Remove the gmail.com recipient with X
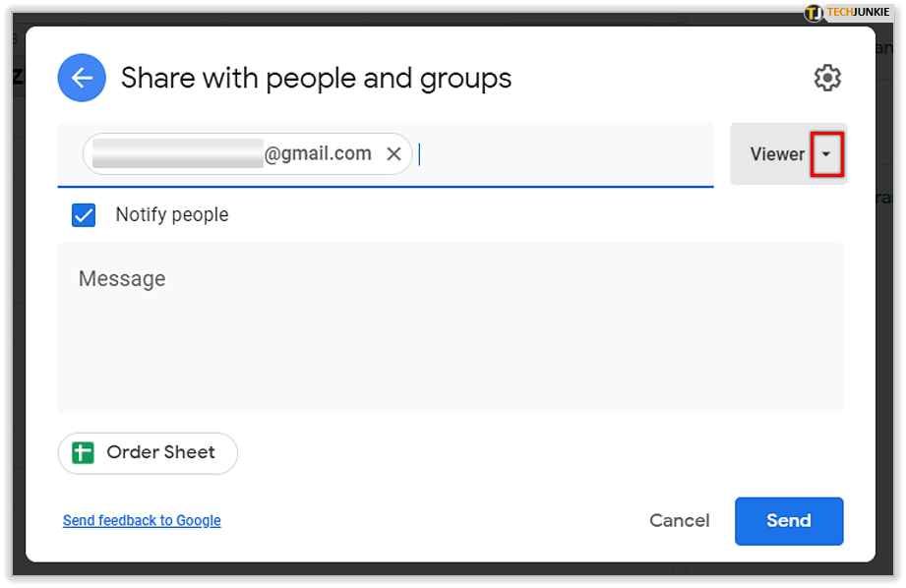The width and height of the screenshot is (906, 588). point(393,153)
